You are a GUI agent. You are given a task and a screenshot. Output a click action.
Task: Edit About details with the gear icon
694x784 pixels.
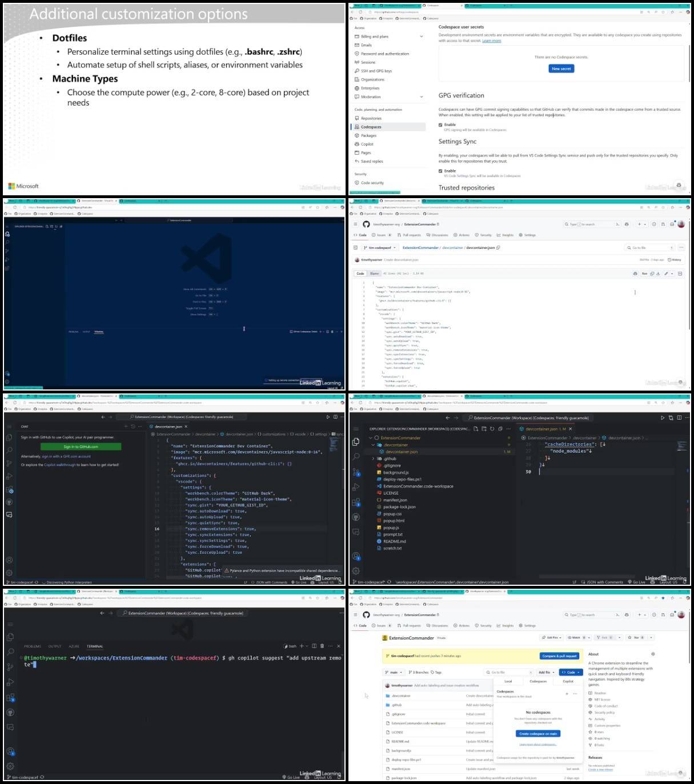coord(653,654)
